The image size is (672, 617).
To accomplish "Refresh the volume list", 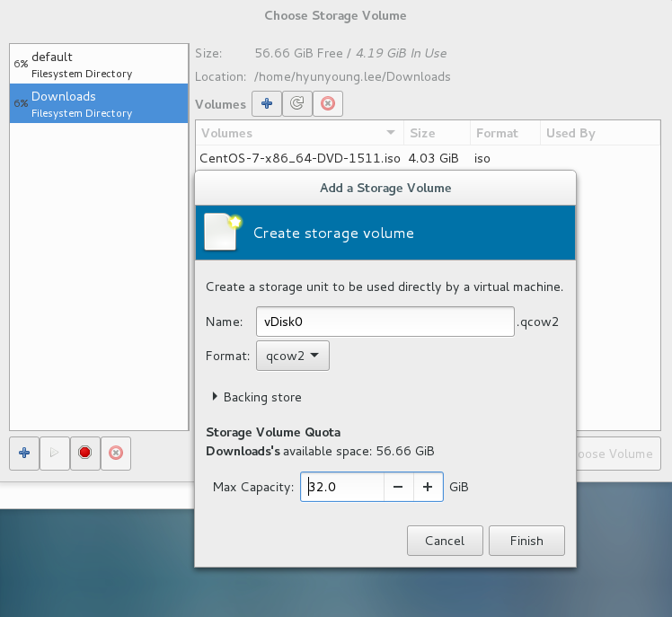I will [x=297, y=103].
